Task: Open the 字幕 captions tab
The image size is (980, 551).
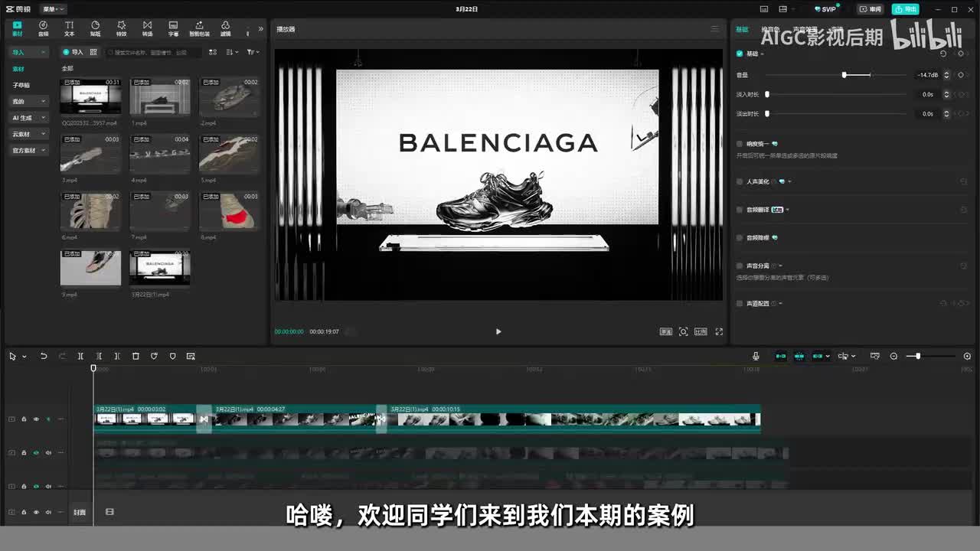Action: pyautogui.click(x=173, y=28)
